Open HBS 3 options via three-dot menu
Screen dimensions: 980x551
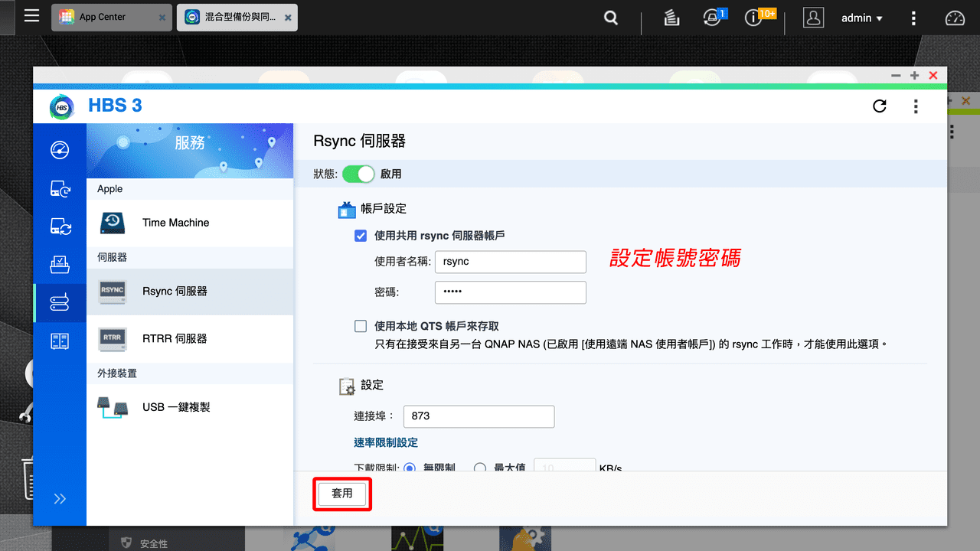[916, 107]
